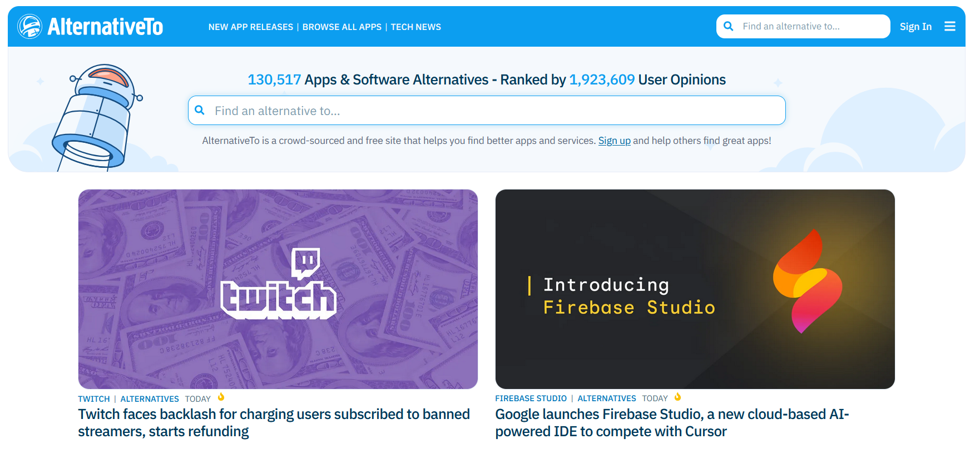
Task: Click the header search magnifier icon
Action: [x=729, y=26]
